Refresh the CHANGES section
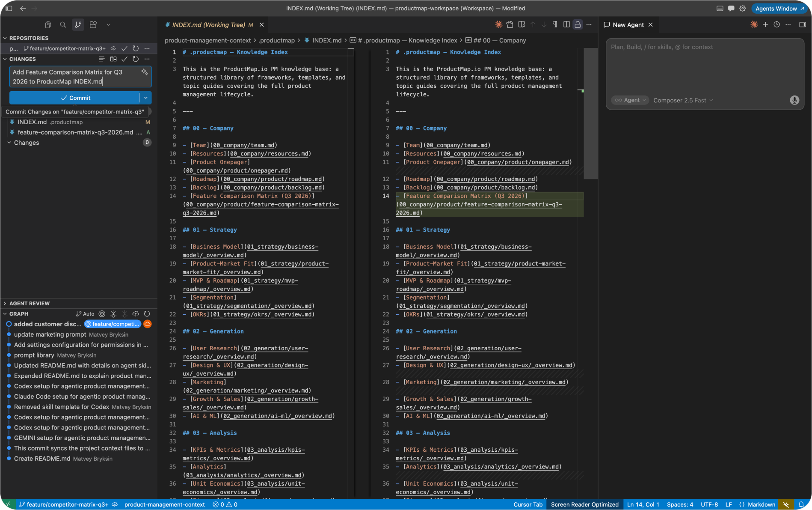The height and width of the screenshot is (510, 812). coord(136,59)
